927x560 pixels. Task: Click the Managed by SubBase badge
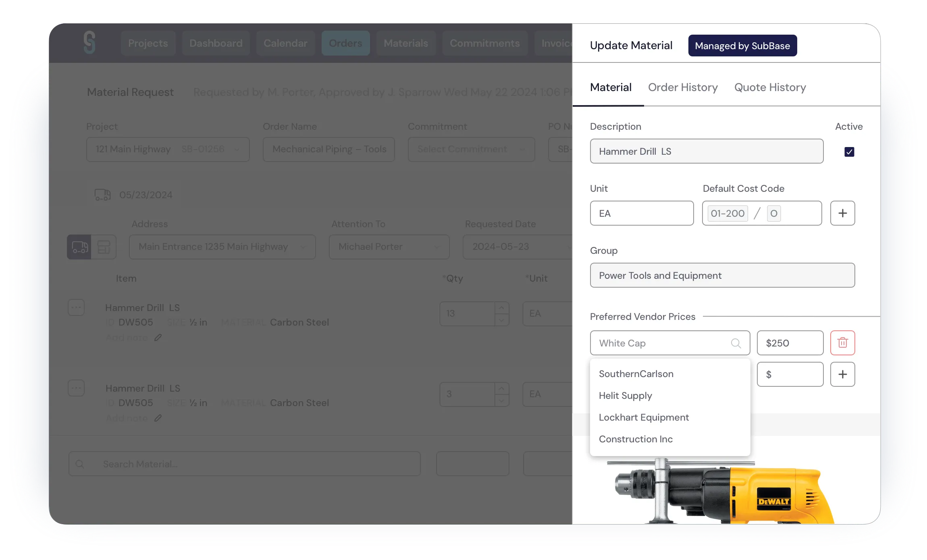coord(742,46)
